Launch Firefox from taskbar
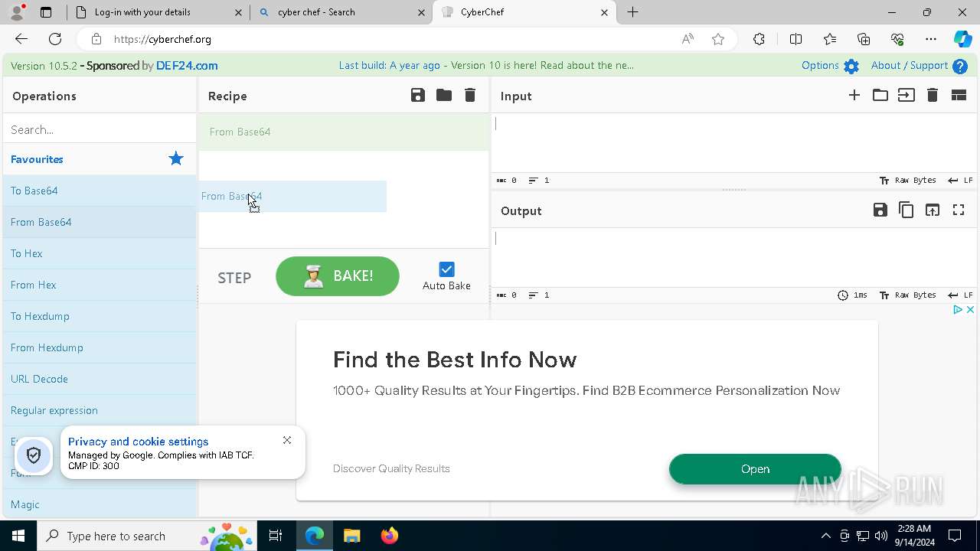 [390, 536]
